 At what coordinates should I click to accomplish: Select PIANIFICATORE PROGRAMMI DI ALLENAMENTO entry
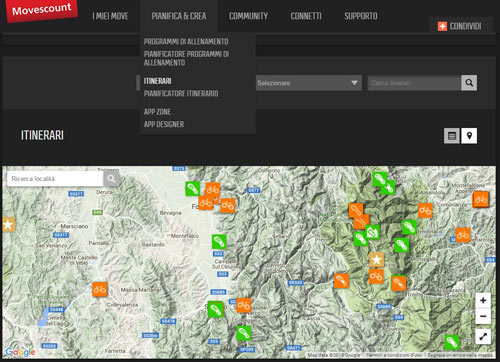[186, 58]
